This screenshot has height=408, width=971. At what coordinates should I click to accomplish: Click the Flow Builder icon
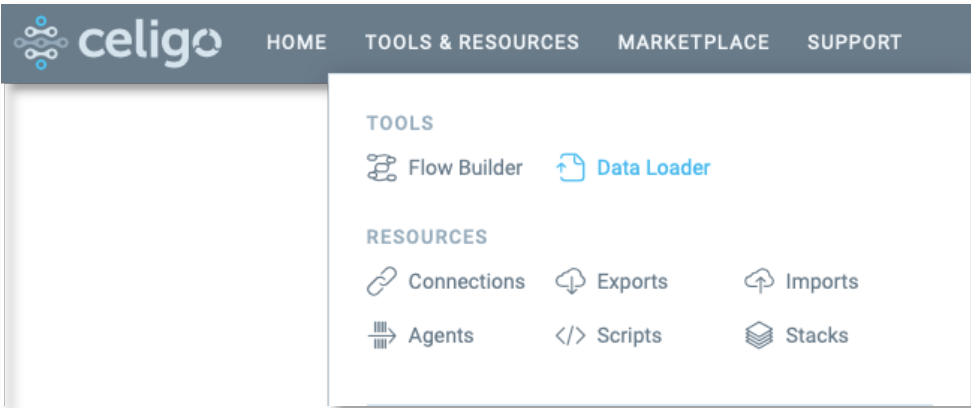pos(383,168)
